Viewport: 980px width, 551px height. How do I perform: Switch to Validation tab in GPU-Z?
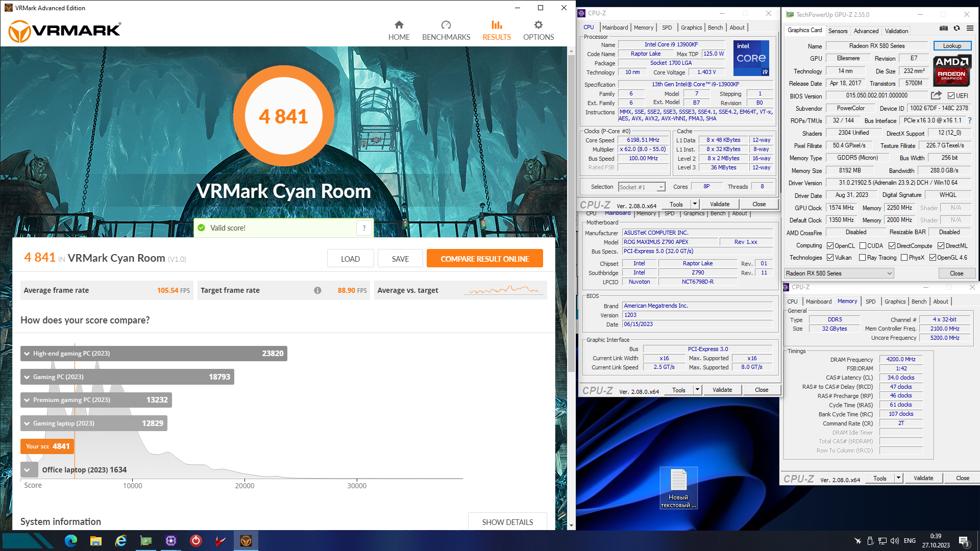click(x=896, y=31)
